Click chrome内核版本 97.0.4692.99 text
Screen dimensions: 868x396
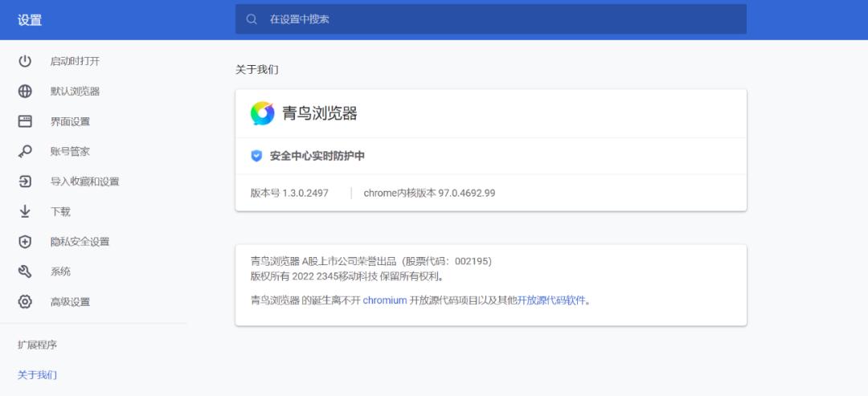coord(429,193)
